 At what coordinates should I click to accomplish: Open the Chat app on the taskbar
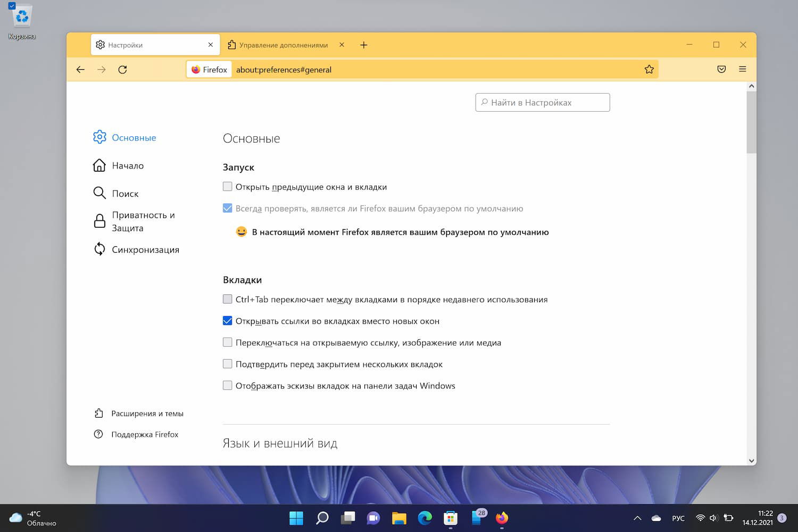coord(373,518)
